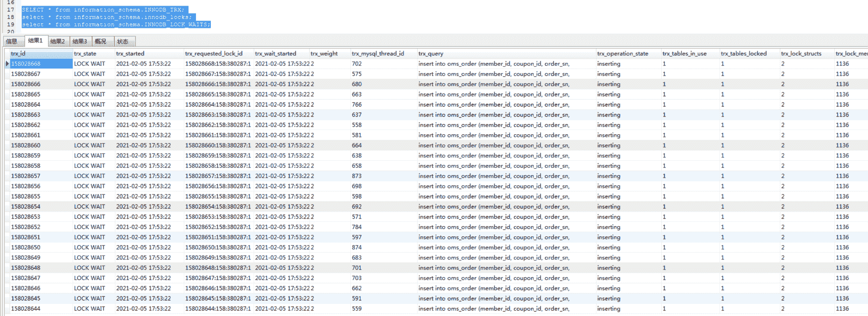Click thread id cell 702

pos(384,64)
